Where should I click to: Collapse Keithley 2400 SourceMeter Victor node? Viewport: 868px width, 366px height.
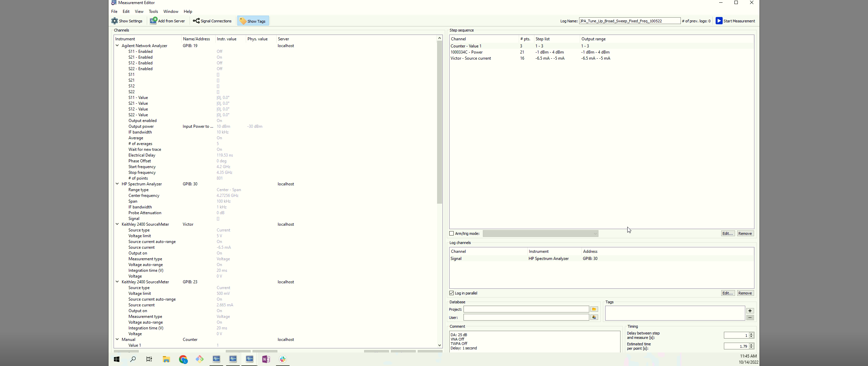coord(117,224)
